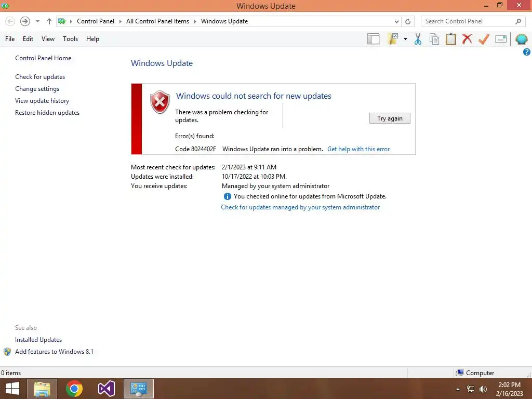Go to Control Panel Home
The image size is (532, 399).
coord(43,58)
